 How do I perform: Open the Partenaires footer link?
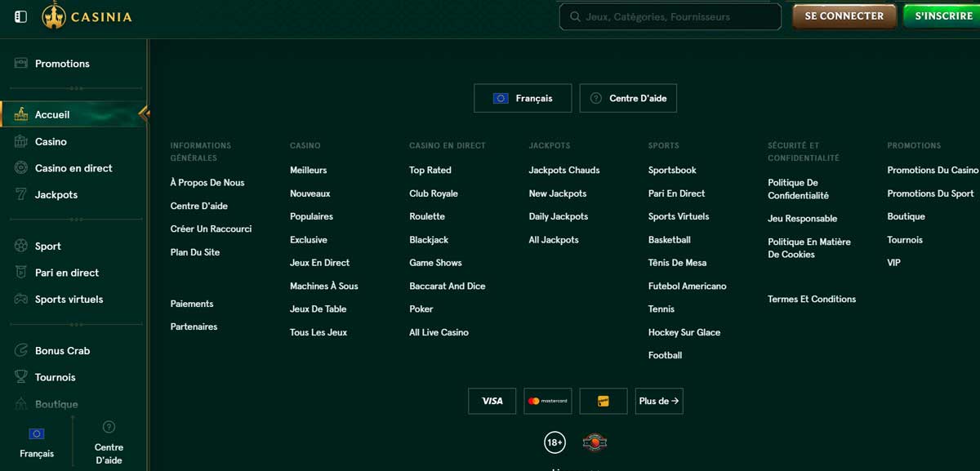(x=194, y=327)
